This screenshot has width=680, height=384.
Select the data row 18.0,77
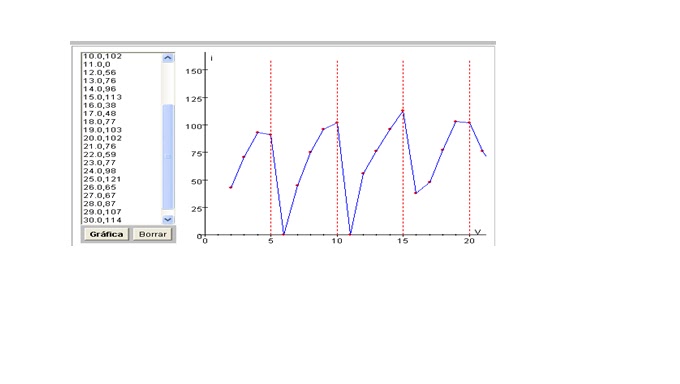(x=99, y=122)
